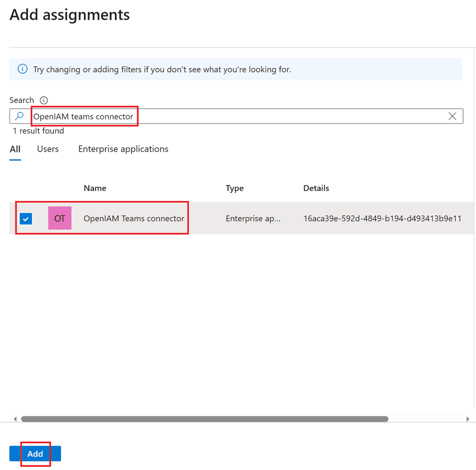Click the scrollbar's right arrow
The image size is (476, 470).
468,419
